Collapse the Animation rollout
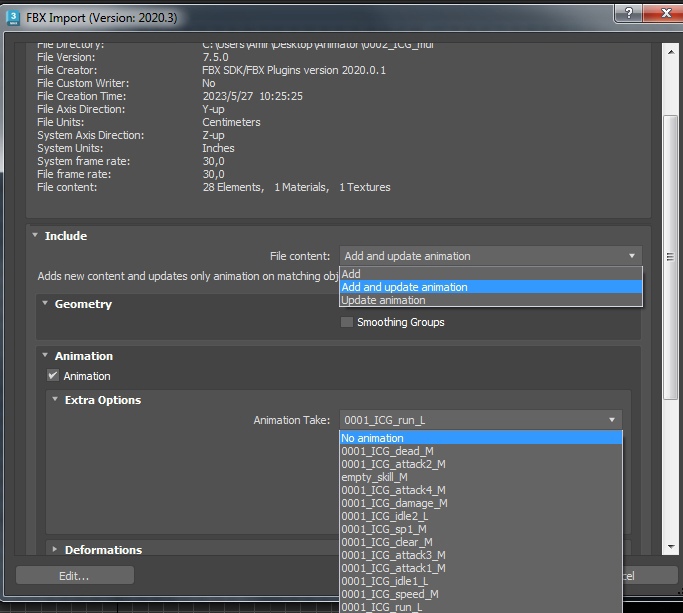Screen dimensions: 683x613 point(45,356)
